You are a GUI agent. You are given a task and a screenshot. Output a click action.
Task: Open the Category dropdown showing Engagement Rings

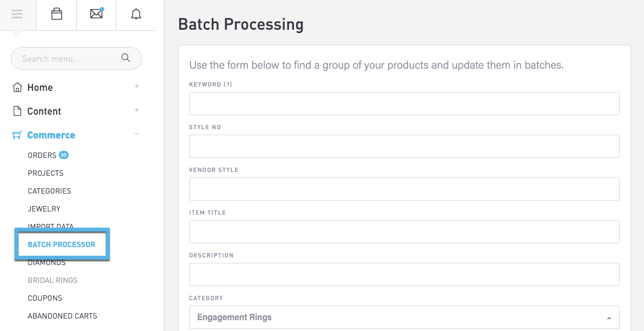(x=404, y=317)
